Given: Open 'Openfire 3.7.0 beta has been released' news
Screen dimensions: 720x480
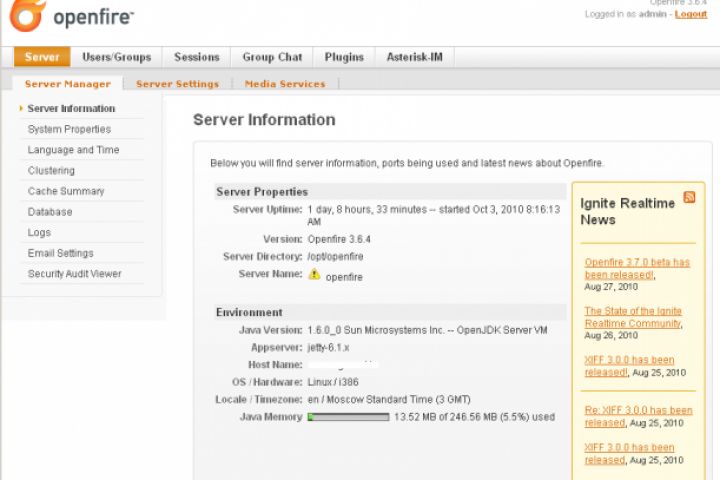Looking at the screenshot, I should pos(637,268).
